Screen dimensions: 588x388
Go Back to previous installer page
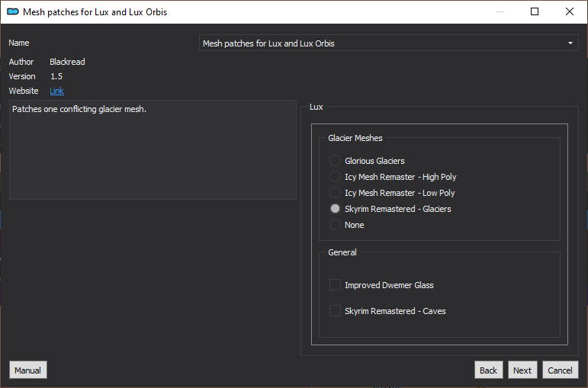coord(488,370)
